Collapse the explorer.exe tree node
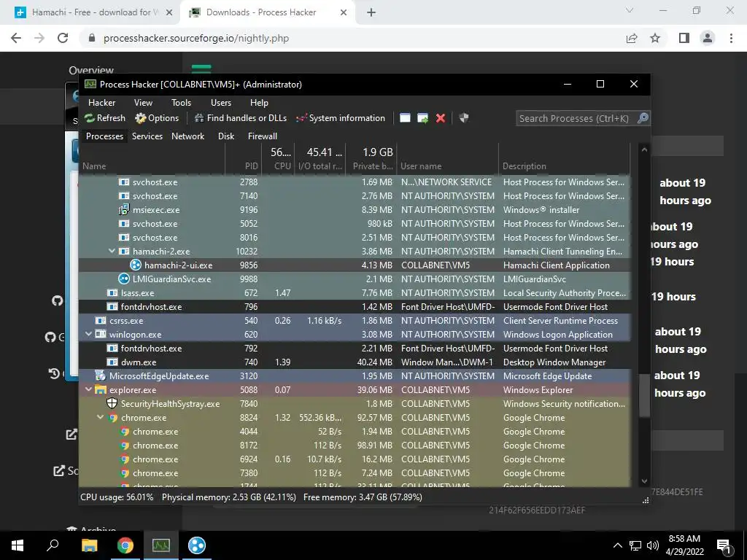Screen dimensions: 747x560 (88, 389)
